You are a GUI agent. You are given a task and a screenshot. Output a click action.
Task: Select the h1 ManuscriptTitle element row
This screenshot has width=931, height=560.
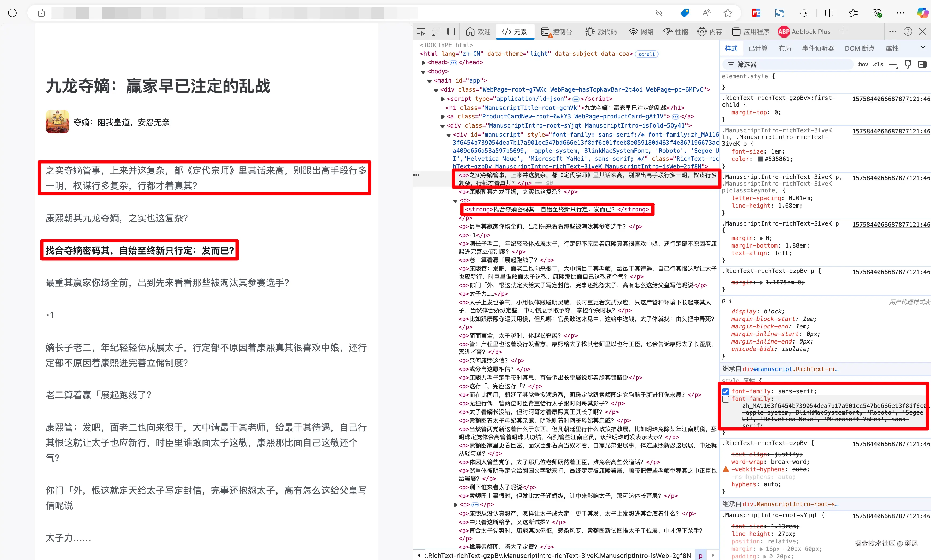[x=565, y=108]
